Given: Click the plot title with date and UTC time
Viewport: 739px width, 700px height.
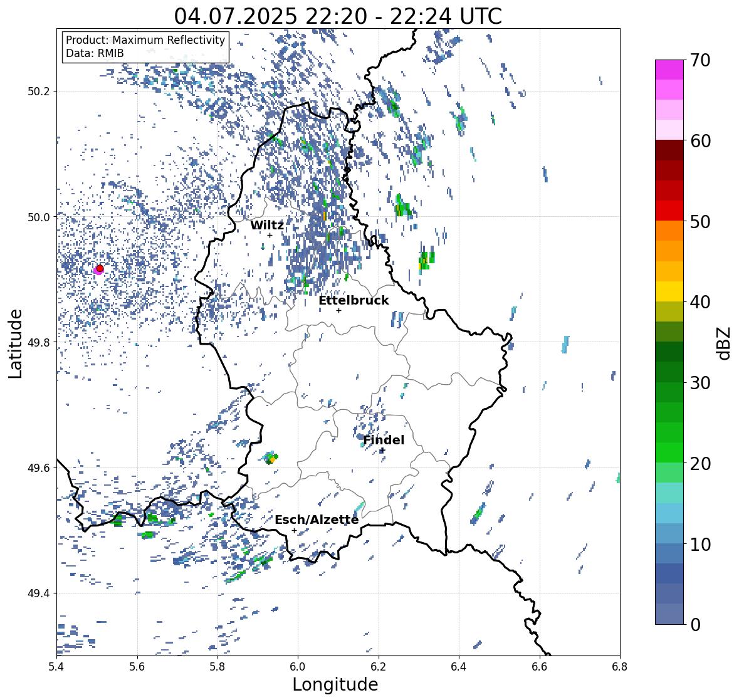Looking at the screenshot, I should [338, 16].
